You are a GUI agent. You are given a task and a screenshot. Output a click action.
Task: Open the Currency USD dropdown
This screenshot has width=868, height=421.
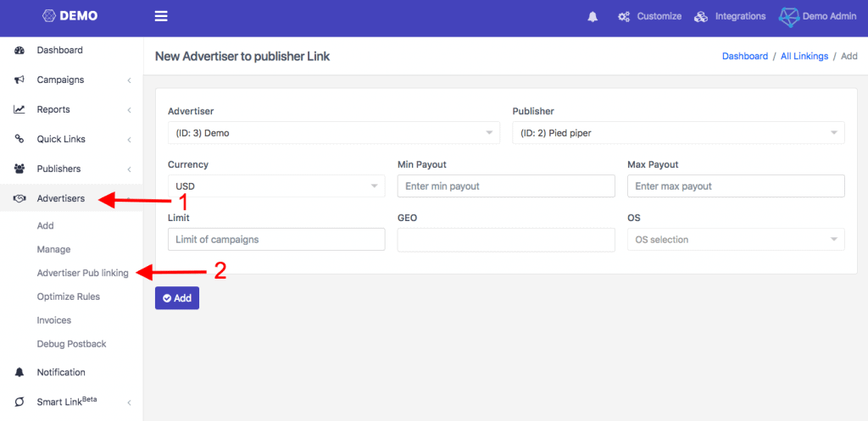276,186
